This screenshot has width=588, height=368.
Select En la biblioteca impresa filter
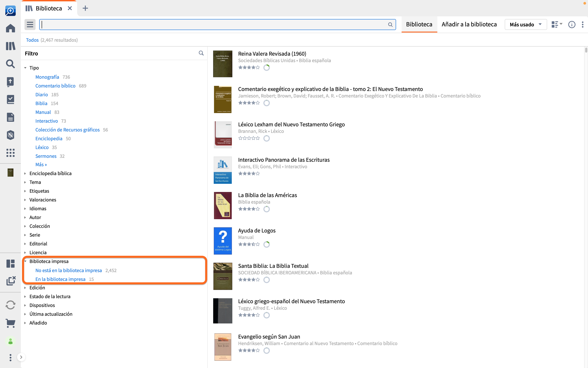(60, 279)
